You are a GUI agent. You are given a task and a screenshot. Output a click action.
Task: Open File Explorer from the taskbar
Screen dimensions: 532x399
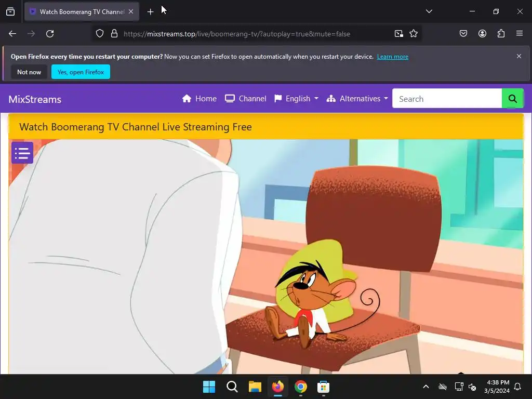pyautogui.click(x=255, y=387)
